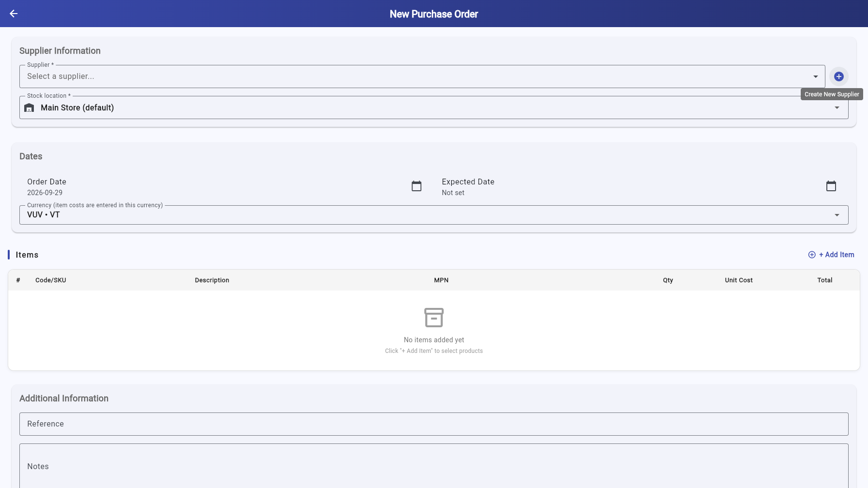Click the empty items archive box icon
868x488 pixels.
coord(434,318)
